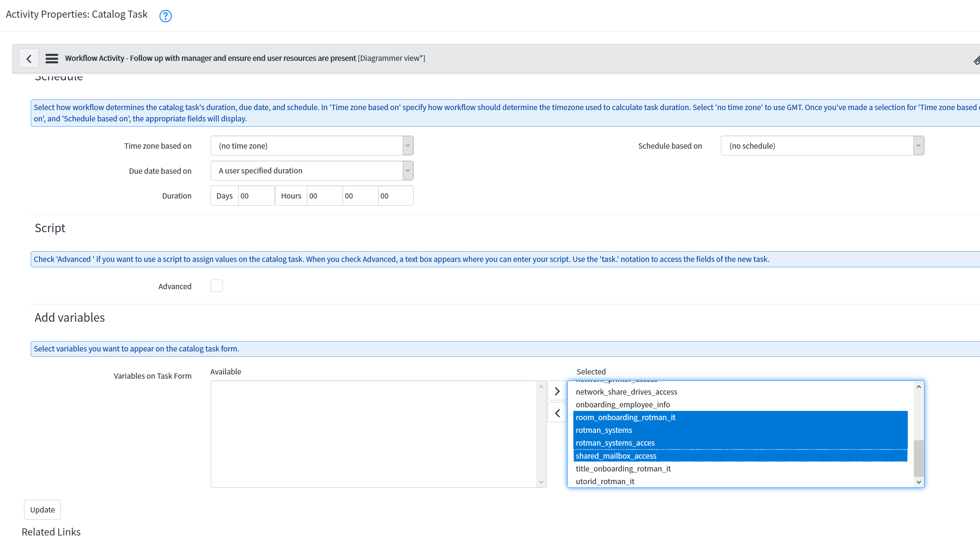Screen dimensions: 980x544
Task: Open the 'Time zone based on' dropdown
Action: (311, 145)
